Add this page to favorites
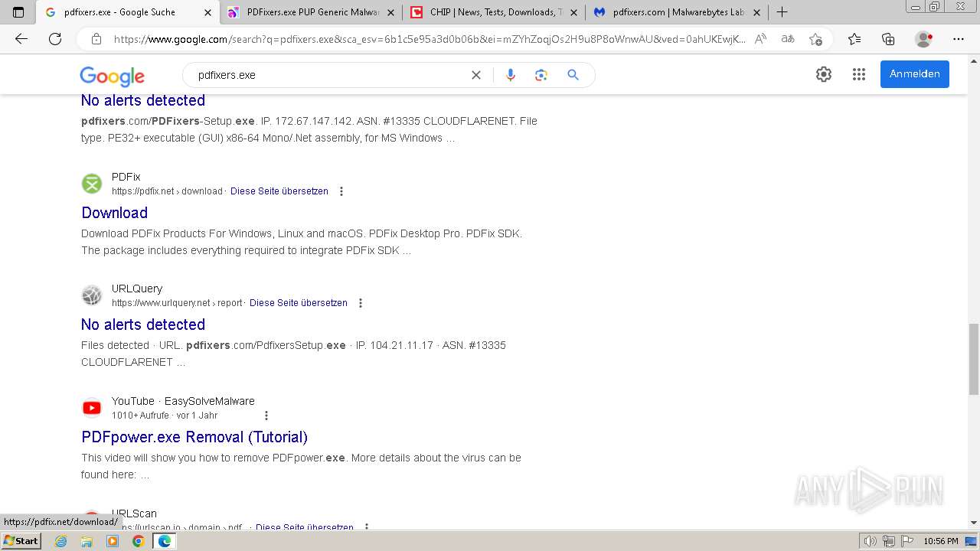This screenshot has height=551, width=980. [x=815, y=39]
